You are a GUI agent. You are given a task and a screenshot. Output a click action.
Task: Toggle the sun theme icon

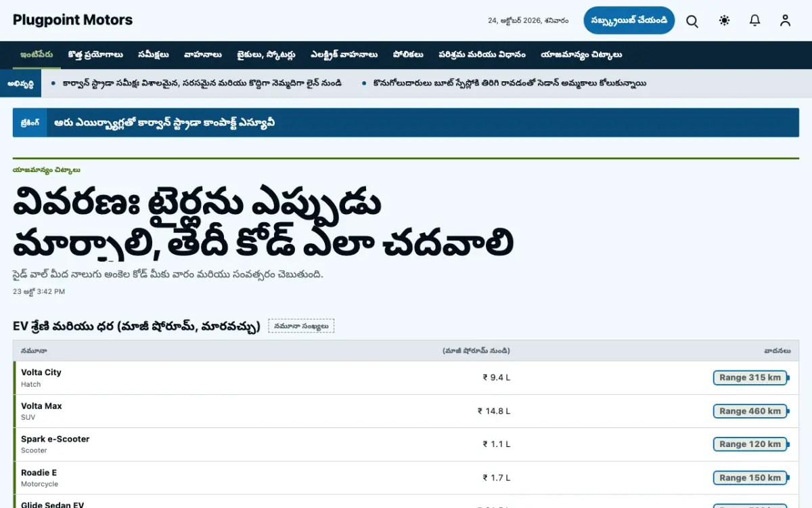725,21
